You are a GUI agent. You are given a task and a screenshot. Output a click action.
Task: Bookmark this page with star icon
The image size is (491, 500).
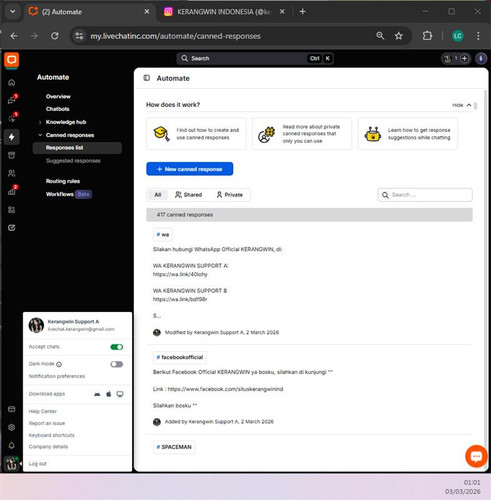click(399, 36)
